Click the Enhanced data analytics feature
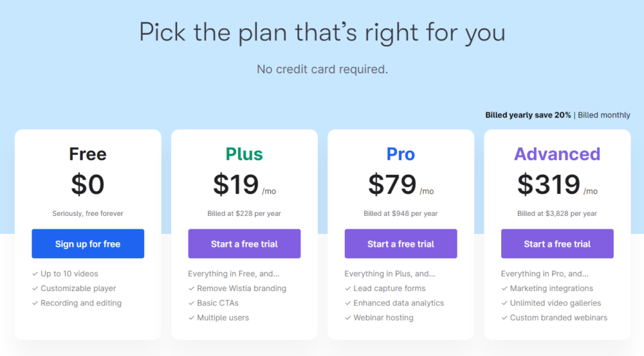644x356 pixels. [x=398, y=303]
